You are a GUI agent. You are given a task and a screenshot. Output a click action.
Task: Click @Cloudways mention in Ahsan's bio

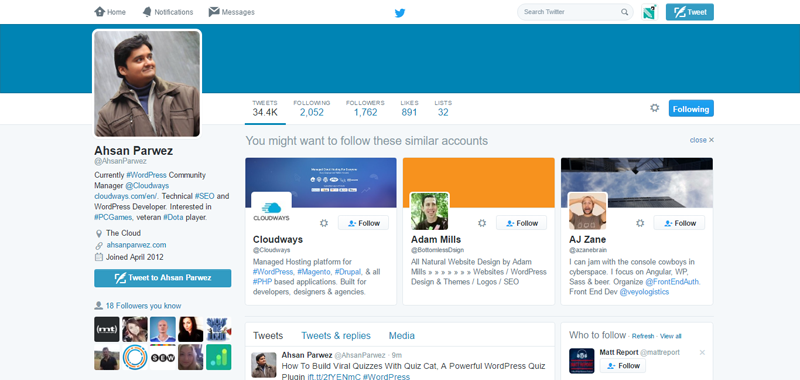click(x=147, y=186)
